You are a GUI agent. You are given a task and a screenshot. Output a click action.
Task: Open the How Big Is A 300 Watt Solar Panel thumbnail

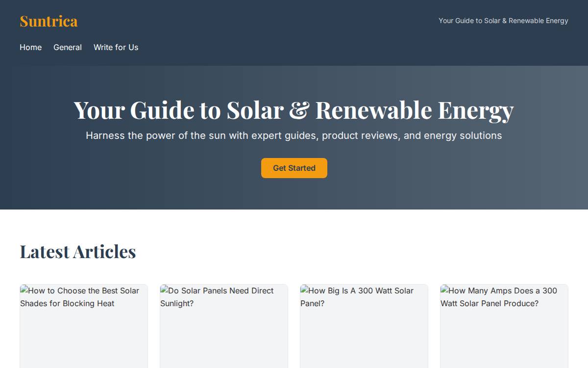click(364, 326)
